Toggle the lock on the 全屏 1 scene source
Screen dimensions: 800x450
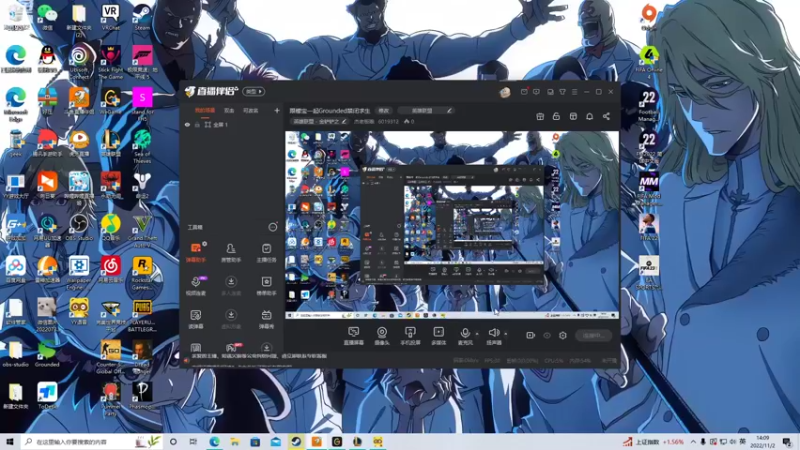(197, 124)
